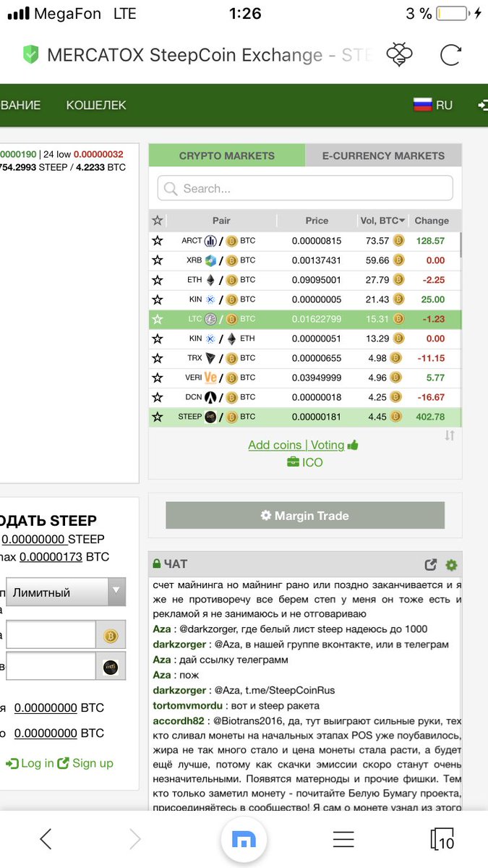Click the VERI coin logo icon
Image resolution: width=488 pixels, height=868 pixels.
[210, 378]
